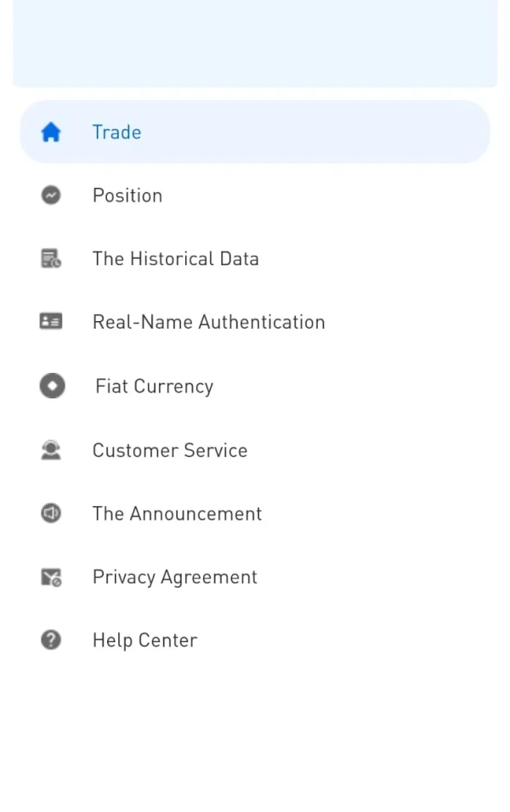The image size is (510, 812).
Task: Tap the light blue header banner
Action: (255, 42)
